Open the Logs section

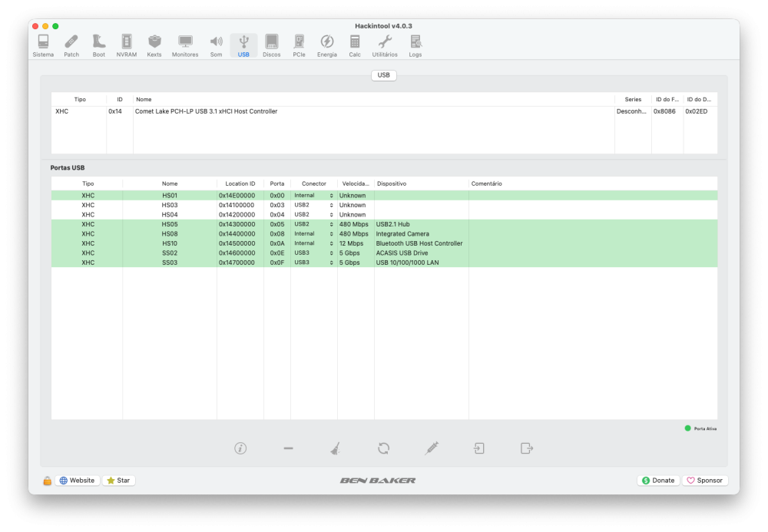coord(415,46)
